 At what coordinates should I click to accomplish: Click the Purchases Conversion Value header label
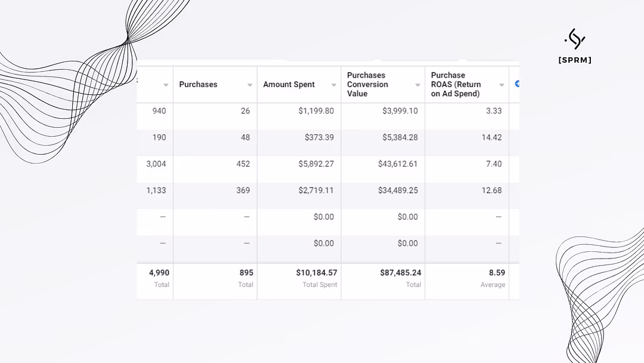(x=367, y=84)
